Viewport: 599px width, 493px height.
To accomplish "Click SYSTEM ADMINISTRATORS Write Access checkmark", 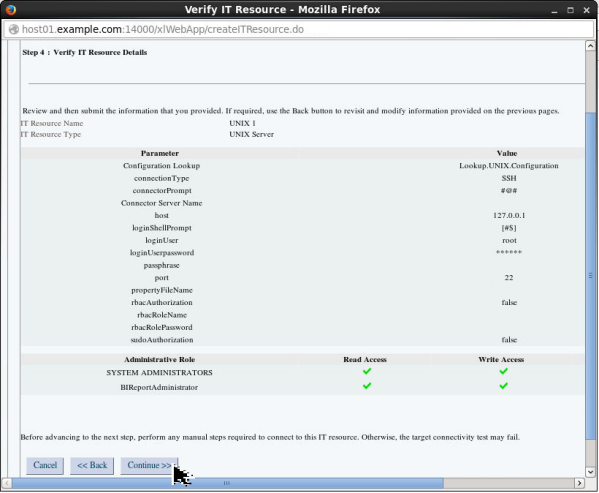I will tap(503, 371).
